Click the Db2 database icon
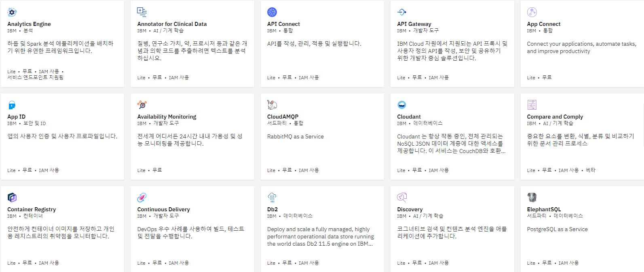Viewport: 644px width, 272px height. [272, 198]
